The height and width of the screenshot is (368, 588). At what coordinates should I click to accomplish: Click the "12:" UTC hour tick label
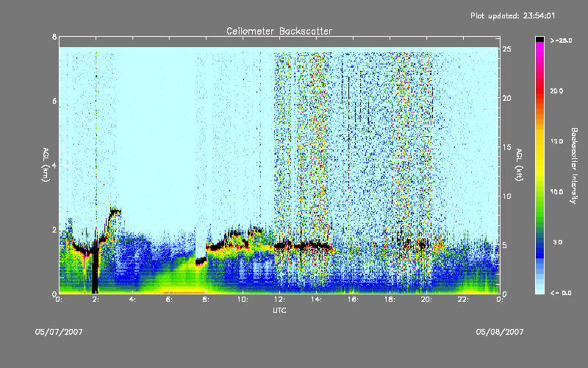[x=279, y=300]
